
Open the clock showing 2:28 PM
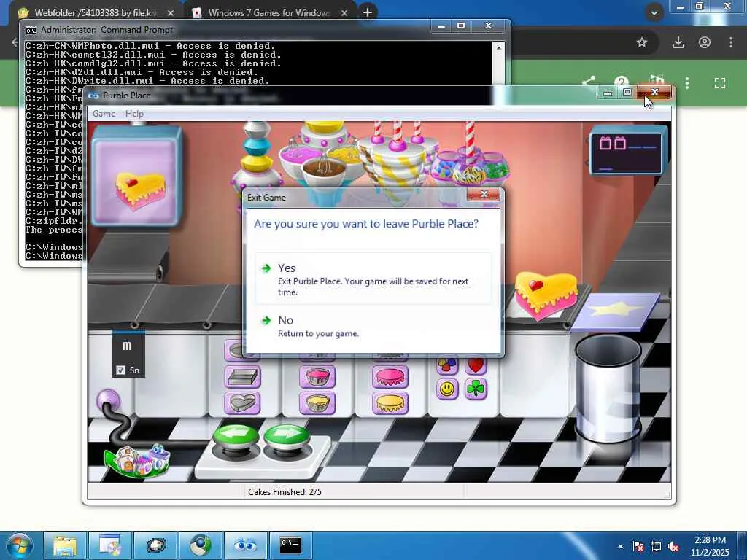(710, 545)
